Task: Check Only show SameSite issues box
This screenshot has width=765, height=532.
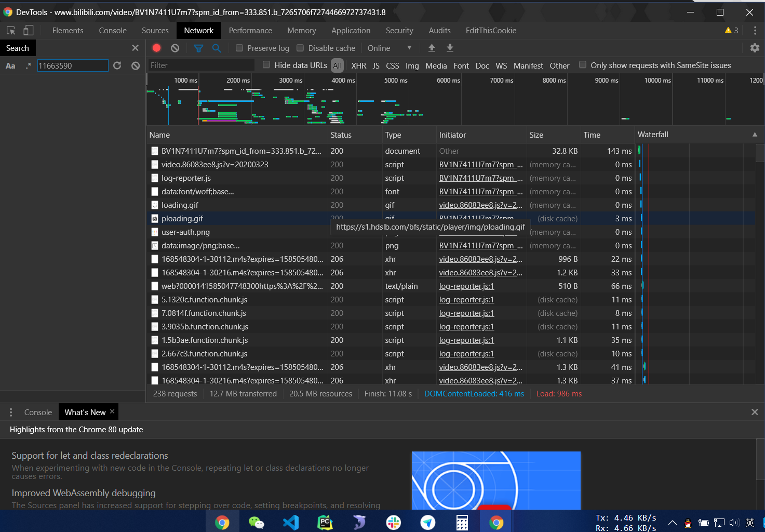Action: [583, 65]
